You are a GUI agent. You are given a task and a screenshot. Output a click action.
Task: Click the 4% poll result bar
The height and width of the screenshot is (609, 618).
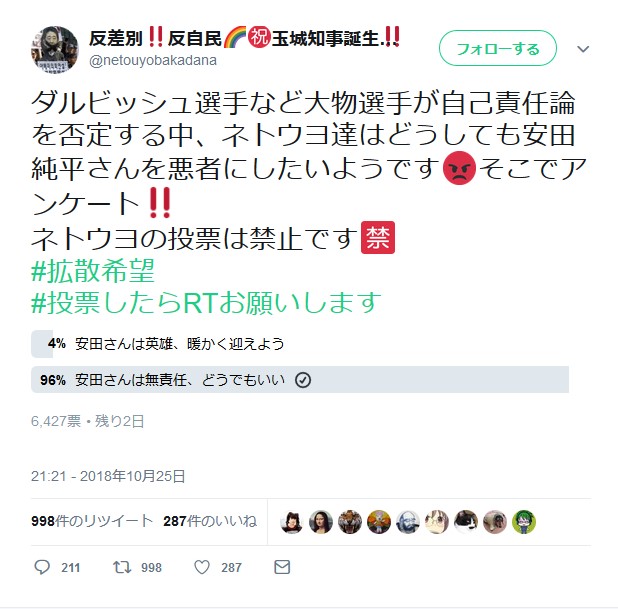42,344
